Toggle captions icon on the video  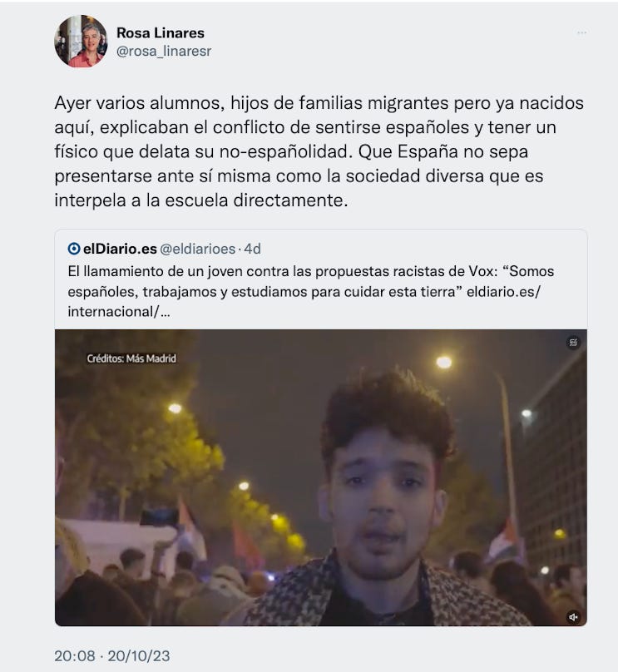click(573, 343)
